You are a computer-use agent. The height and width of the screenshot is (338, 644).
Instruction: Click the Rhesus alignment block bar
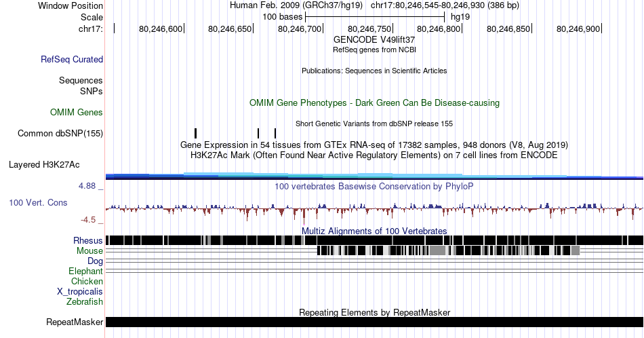[374, 240]
